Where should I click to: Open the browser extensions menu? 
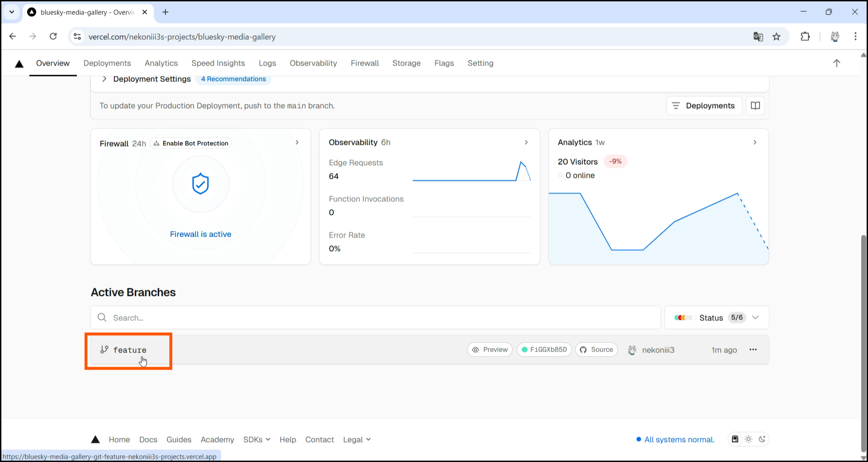pyautogui.click(x=805, y=37)
